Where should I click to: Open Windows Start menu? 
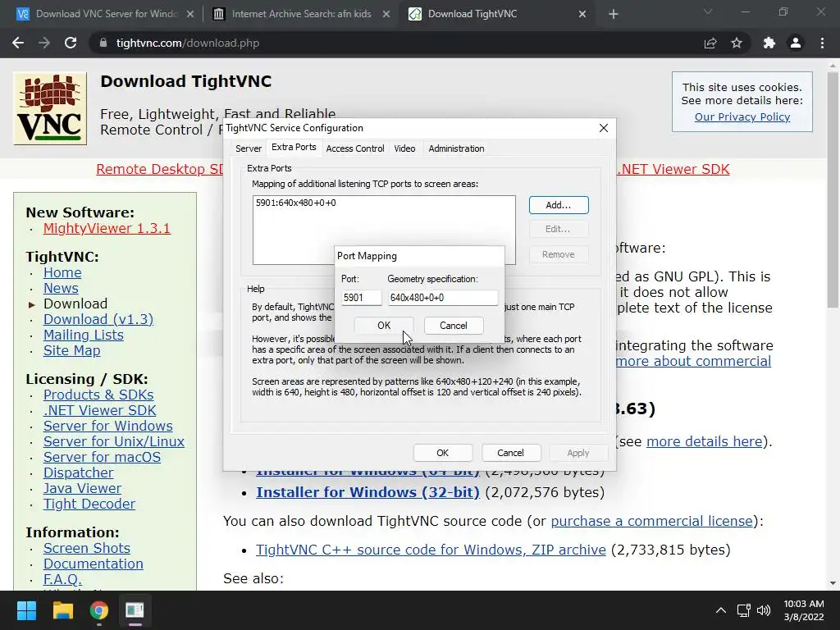(26, 610)
